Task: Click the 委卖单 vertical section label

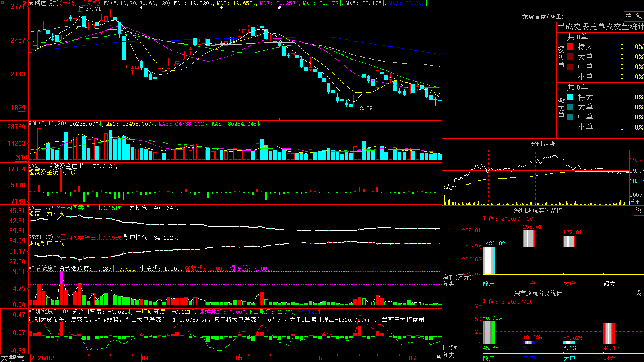Action: pyautogui.click(x=561, y=108)
